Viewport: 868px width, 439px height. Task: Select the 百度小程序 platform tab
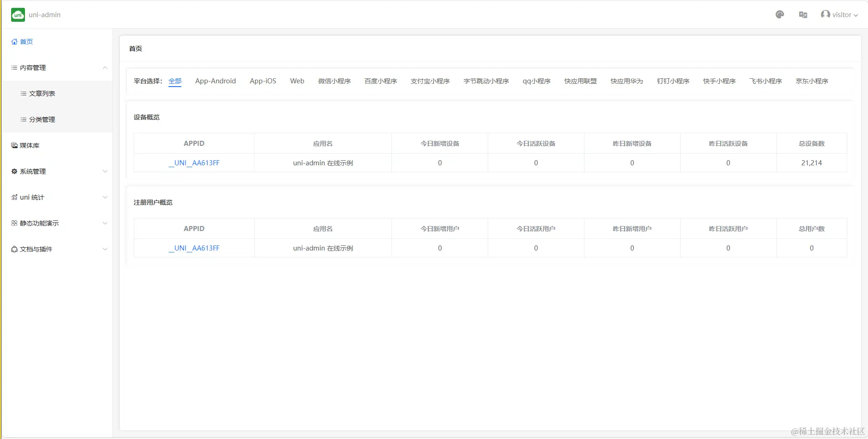coord(381,81)
